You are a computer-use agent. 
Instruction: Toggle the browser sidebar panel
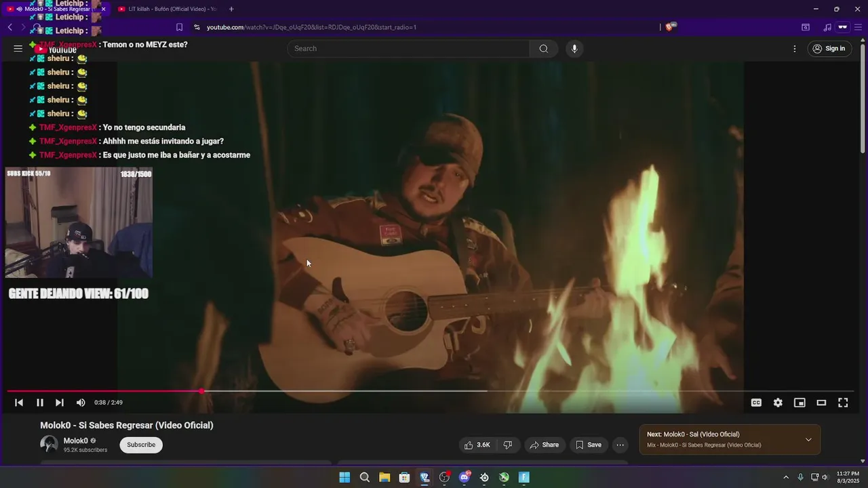pos(806,27)
